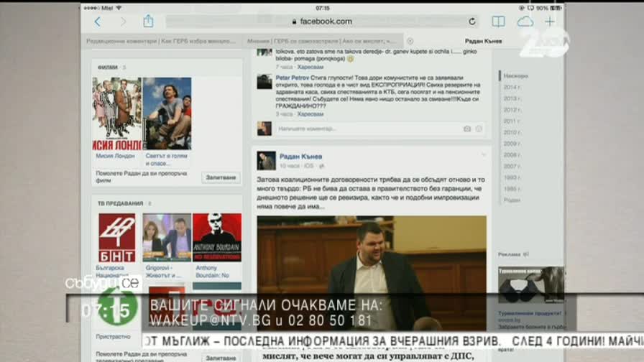Click the Мисия Лондон title link
The image size is (644, 362).
115,156
